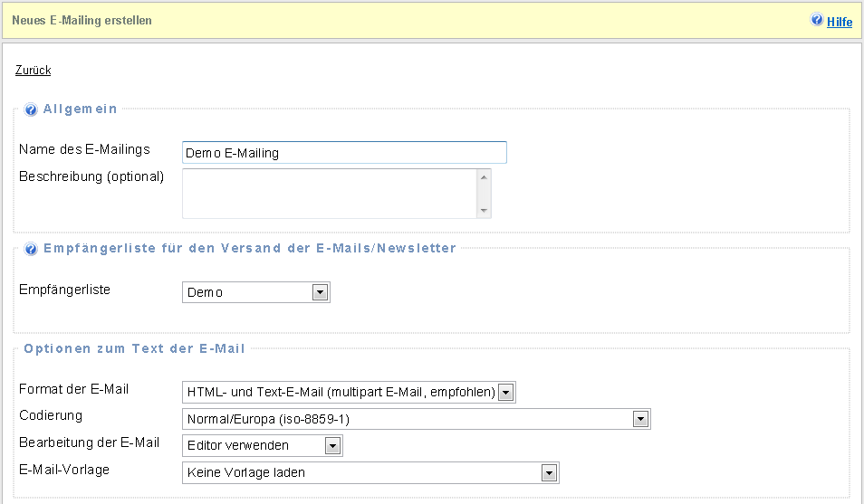The height and width of the screenshot is (504, 864).
Task: Open the Codierung dropdown
Action: tap(416, 419)
